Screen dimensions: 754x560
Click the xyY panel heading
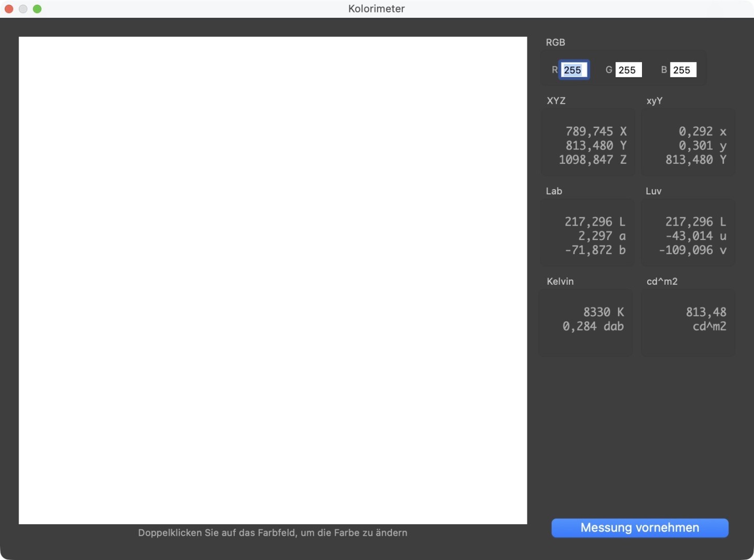pyautogui.click(x=654, y=101)
